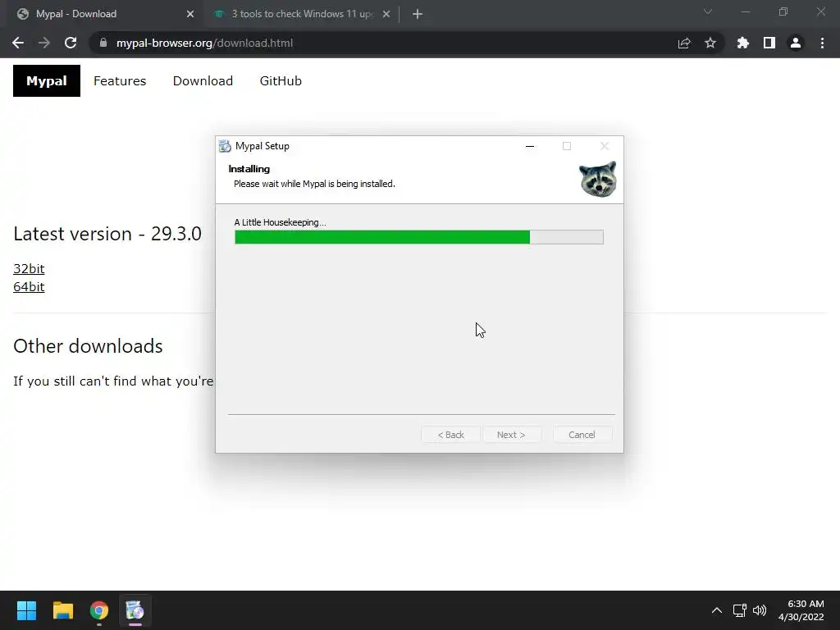Open the clock showing 6:30 AM

(801, 610)
